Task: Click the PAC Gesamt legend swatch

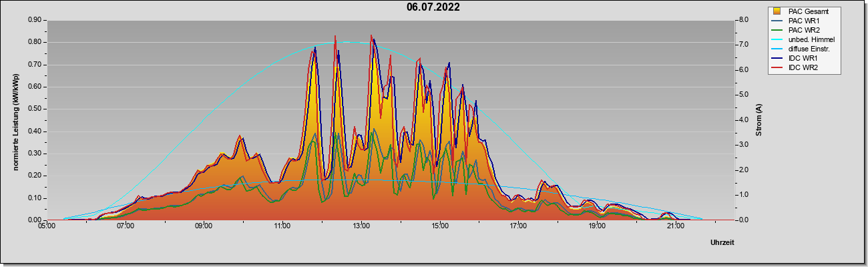Action: (777, 11)
